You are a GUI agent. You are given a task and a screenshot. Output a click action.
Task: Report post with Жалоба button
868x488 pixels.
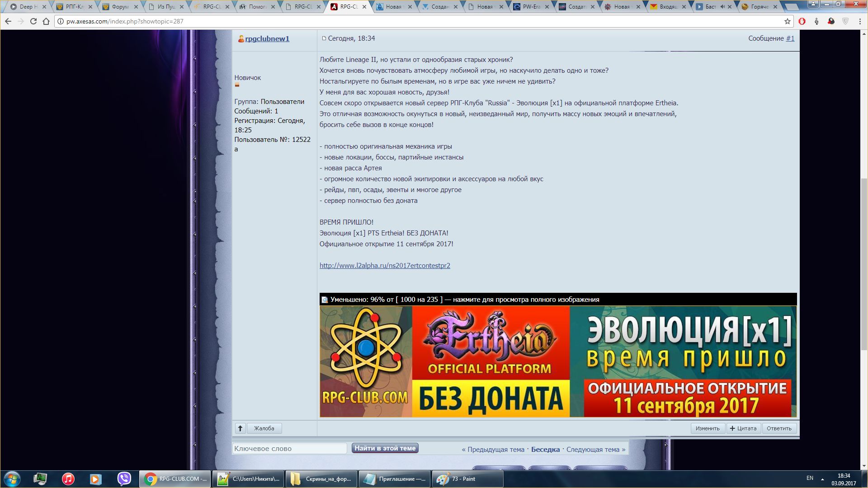(x=264, y=428)
